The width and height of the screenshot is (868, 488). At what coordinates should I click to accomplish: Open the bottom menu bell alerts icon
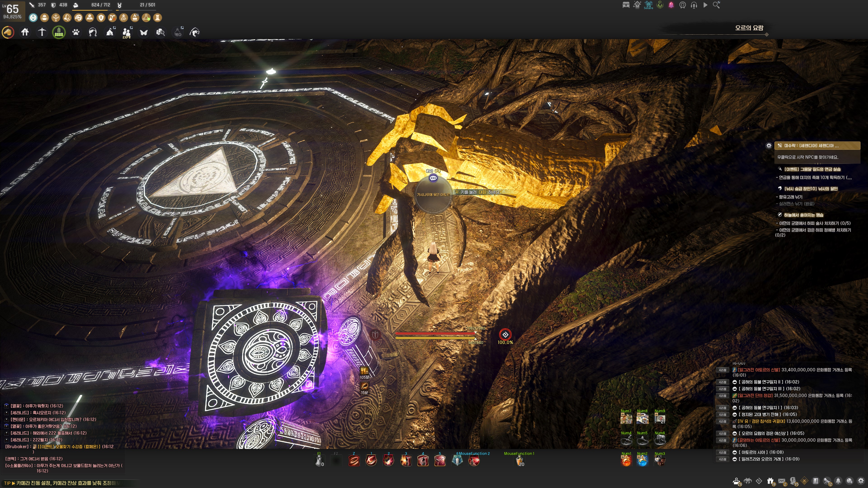click(x=838, y=481)
